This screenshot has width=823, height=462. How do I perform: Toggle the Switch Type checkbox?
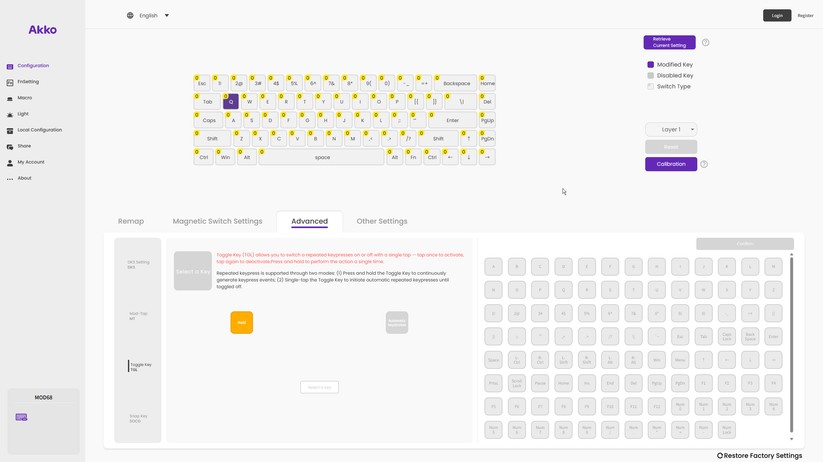(x=651, y=87)
